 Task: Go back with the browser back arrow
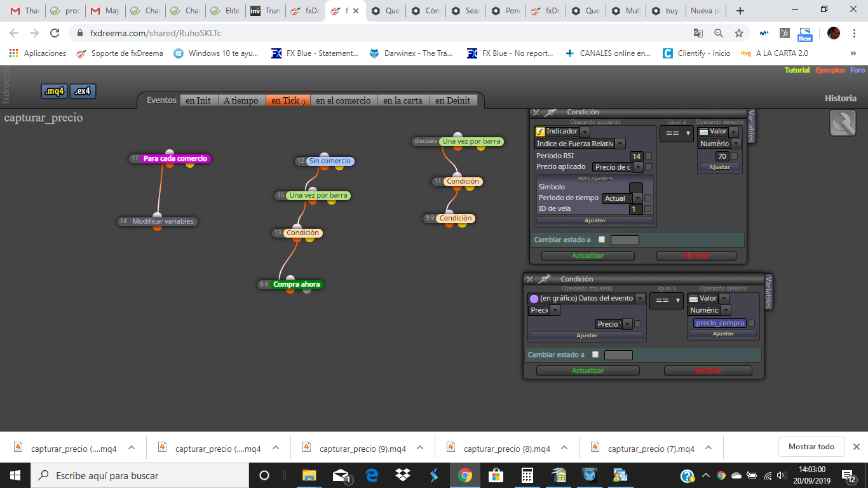(x=15, y=33)
